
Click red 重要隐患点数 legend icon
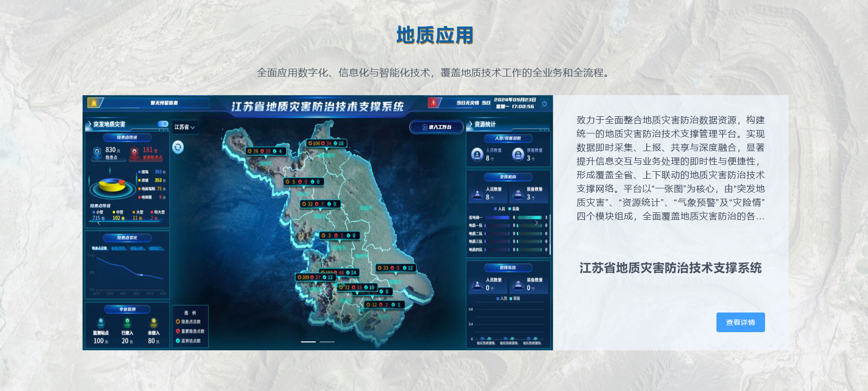tap(178, 331)
